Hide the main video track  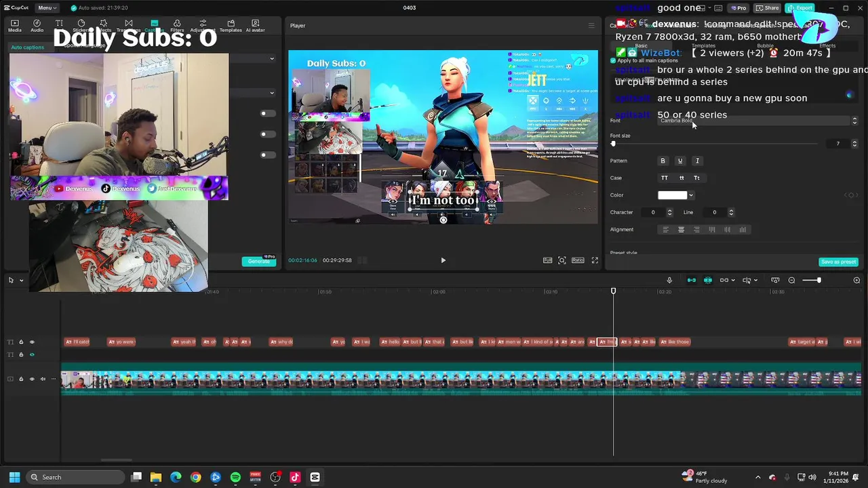coord(32,379)
